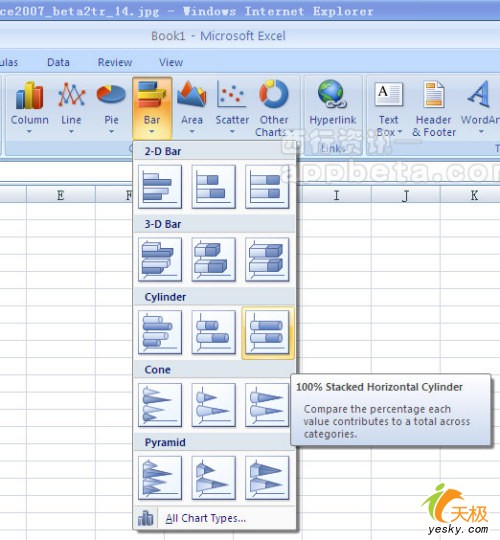The height and width of the screenshot is (540, 500).
Task: Select the Stacked Horizontal Cylinder chart
Action: [x=213, y=333]
